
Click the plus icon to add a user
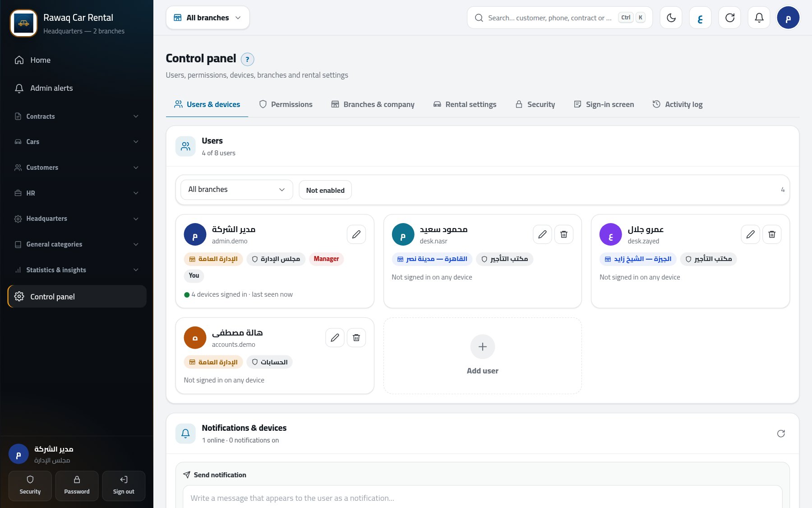(483, 347)
